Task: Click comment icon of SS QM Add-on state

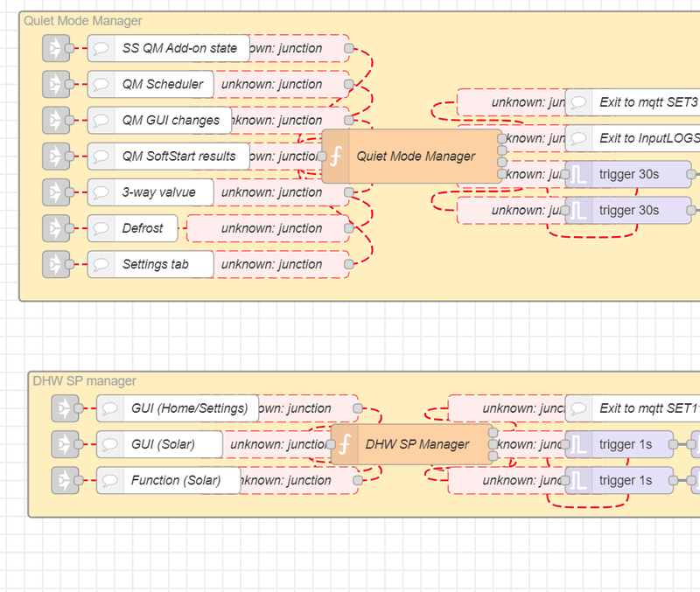Action: 101,48
